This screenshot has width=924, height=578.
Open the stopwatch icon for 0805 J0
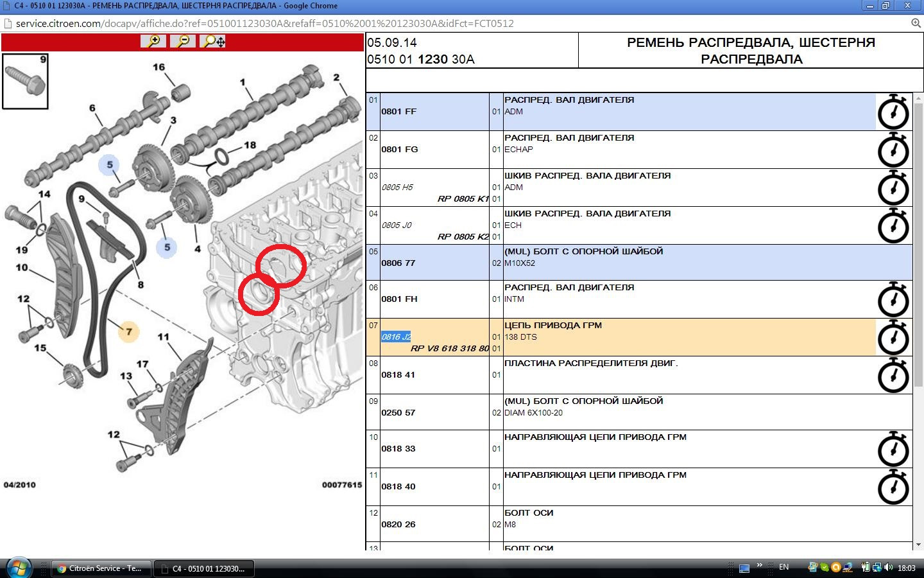pyautogui.click(x=893, y=225)
